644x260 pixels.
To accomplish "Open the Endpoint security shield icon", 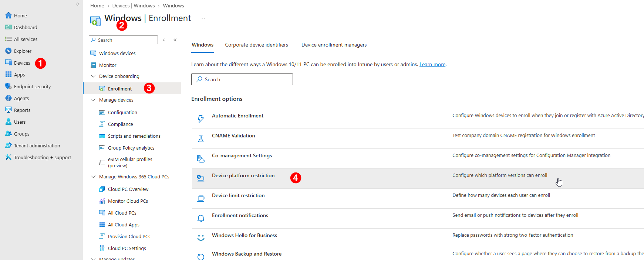I will (x=8, y=86).
